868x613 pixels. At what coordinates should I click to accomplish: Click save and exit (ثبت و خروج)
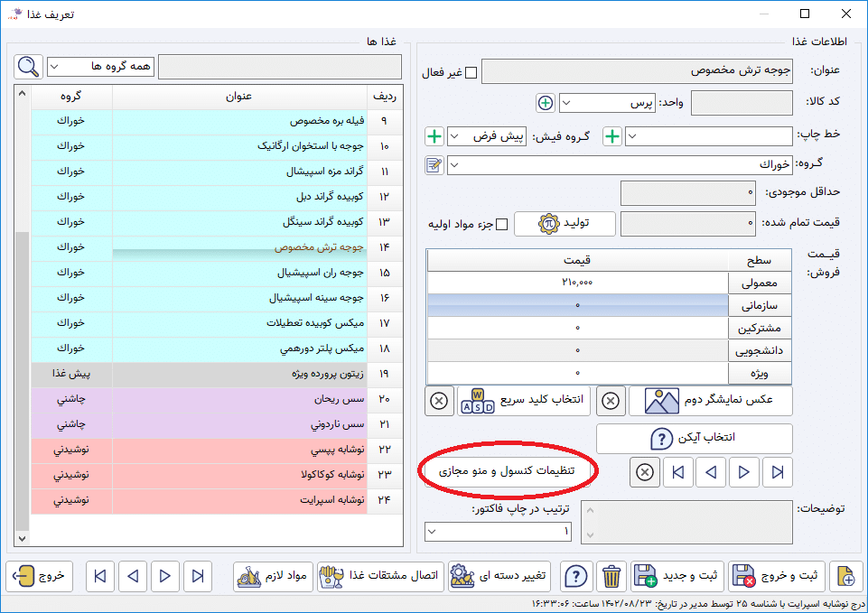[x=776, y=577]
